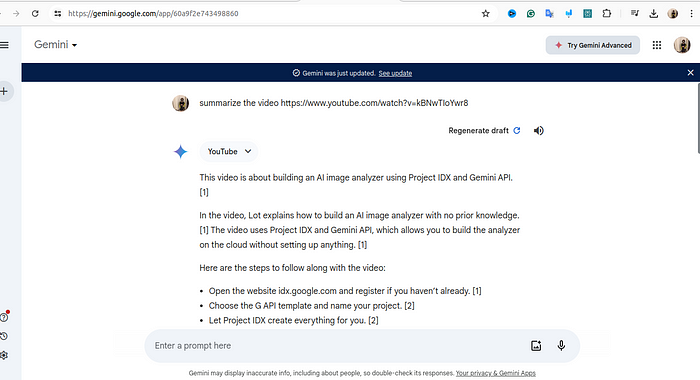Open Activity history icon in sidebar
The height and width of the screenshot is (380, 700).
tap(4, 336)
